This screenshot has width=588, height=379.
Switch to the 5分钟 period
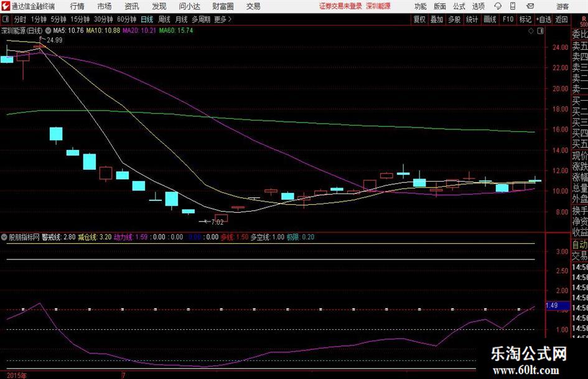(58, 19)
